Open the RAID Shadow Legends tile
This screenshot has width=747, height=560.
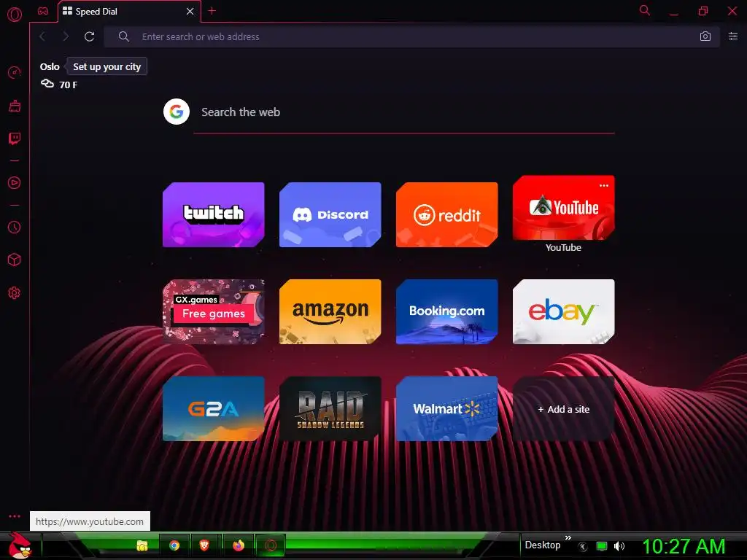pos(330,409)
